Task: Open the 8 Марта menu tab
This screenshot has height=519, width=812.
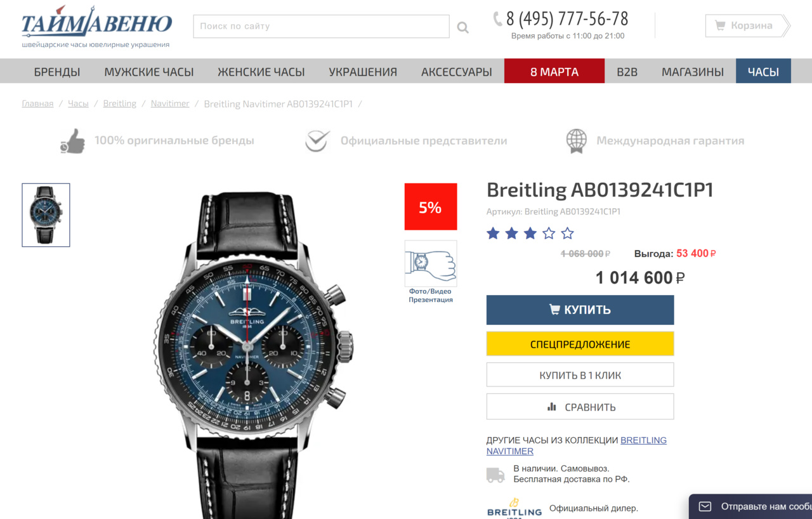Action: [x=554, y=72]
